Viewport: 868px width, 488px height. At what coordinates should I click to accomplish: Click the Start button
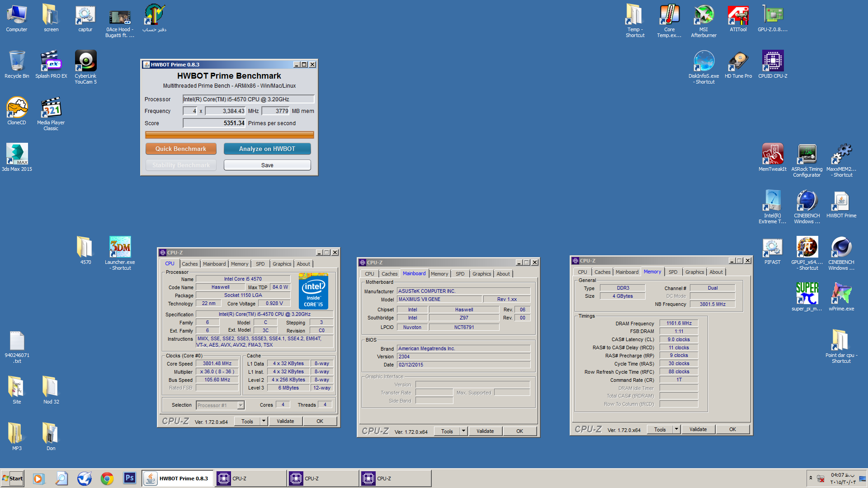point(13,479)
